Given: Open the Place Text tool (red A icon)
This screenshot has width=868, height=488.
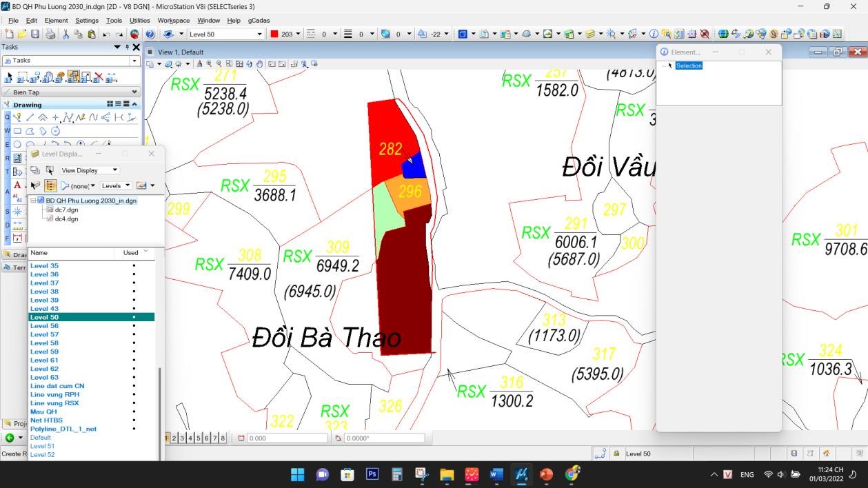Looking at the screenshot, I should (x=17, y=185).
